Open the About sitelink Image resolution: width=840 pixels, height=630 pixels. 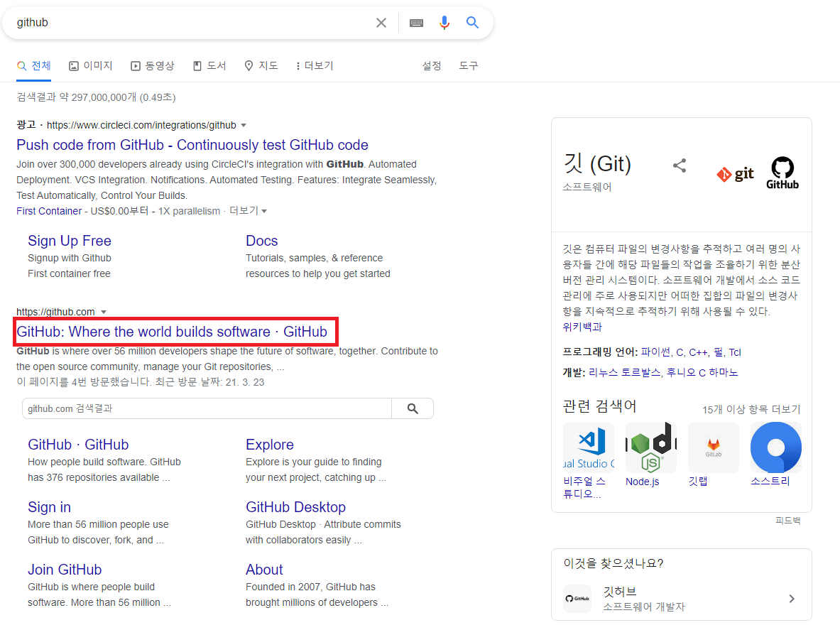[x=264, y=570]
